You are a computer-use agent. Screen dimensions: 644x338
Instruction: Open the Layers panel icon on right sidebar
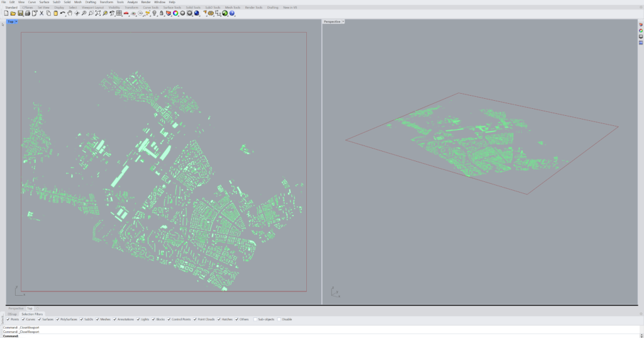(x=640, y=25)
